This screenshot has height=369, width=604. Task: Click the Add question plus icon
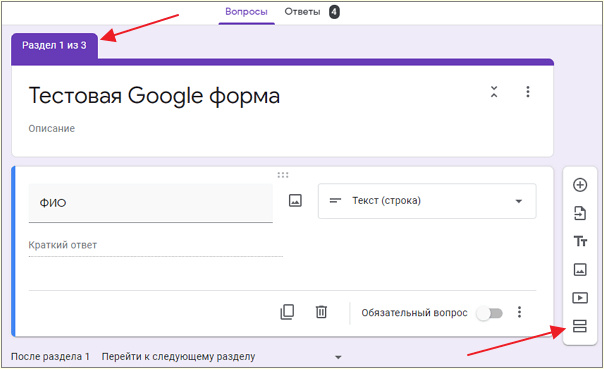click(580, 185)
